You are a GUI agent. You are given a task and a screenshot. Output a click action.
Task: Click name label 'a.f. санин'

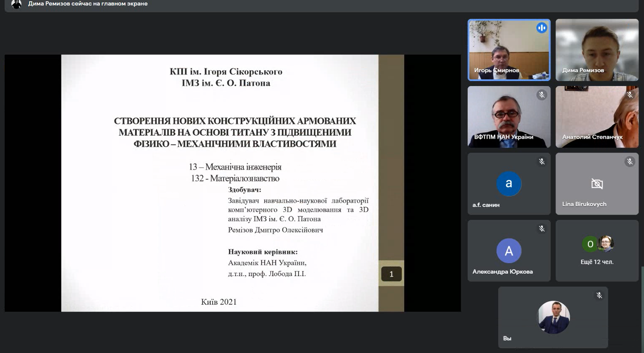[486, 205]
